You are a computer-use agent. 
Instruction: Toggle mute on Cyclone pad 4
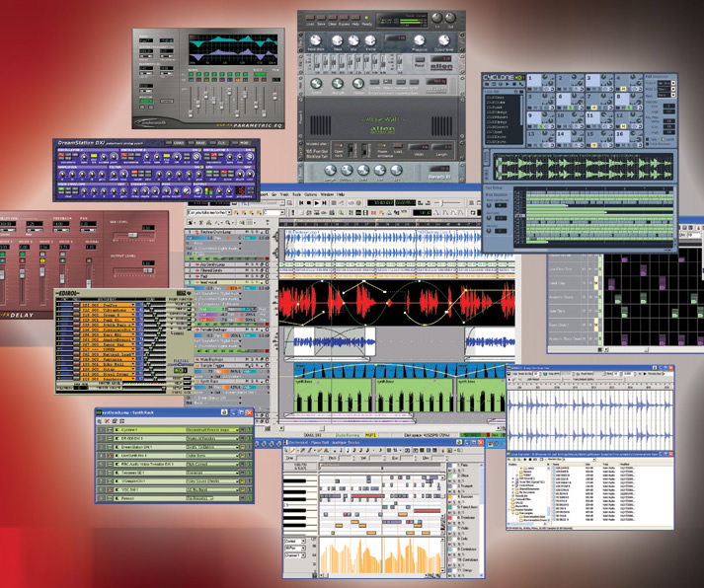(623, 89)
